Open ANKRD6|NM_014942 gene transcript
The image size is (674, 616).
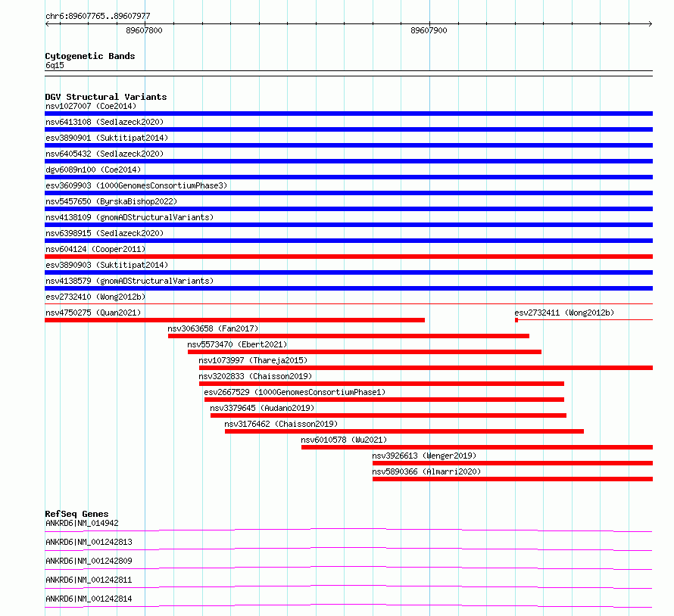point(82,523)
